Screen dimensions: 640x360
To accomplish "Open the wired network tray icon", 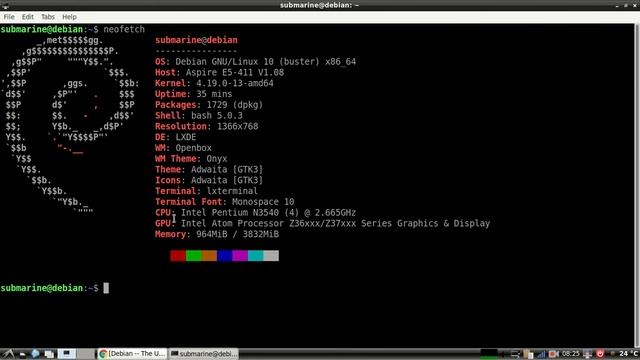I will (x=588, y=354).
